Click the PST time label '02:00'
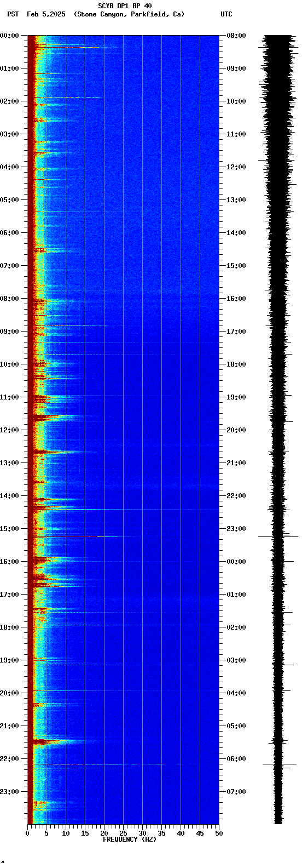The image size is (302, 868). pos(9,101)
